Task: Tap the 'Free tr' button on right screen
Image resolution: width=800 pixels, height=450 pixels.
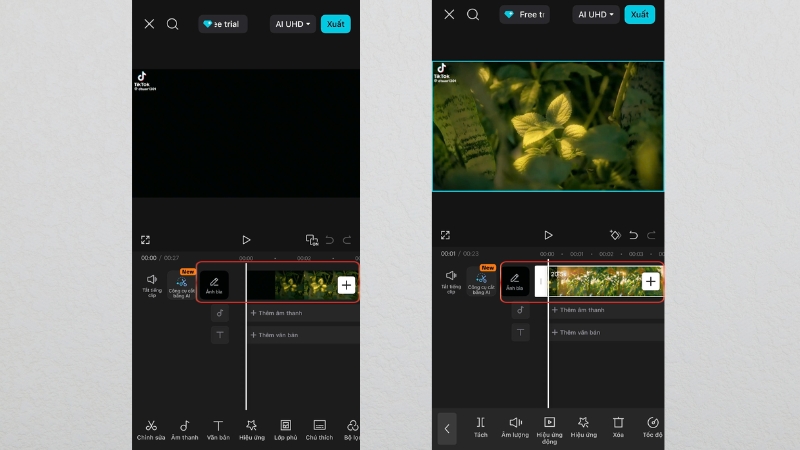Action: [x=524, y=14]
